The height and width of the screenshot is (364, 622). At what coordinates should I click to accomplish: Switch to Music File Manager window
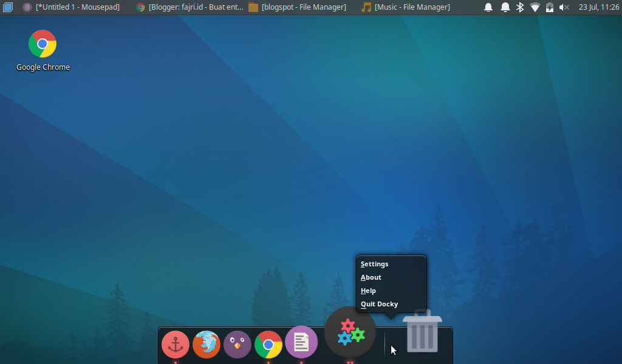pos(406,7)
